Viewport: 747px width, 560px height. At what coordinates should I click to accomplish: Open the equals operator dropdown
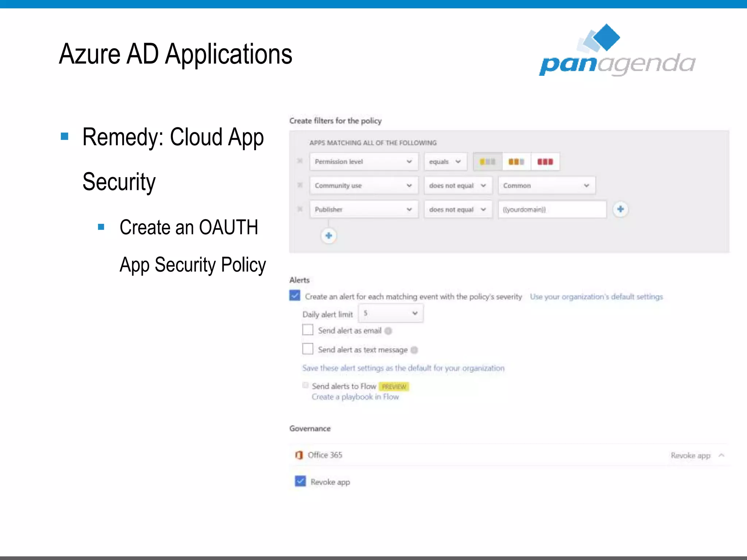(445, 162)
